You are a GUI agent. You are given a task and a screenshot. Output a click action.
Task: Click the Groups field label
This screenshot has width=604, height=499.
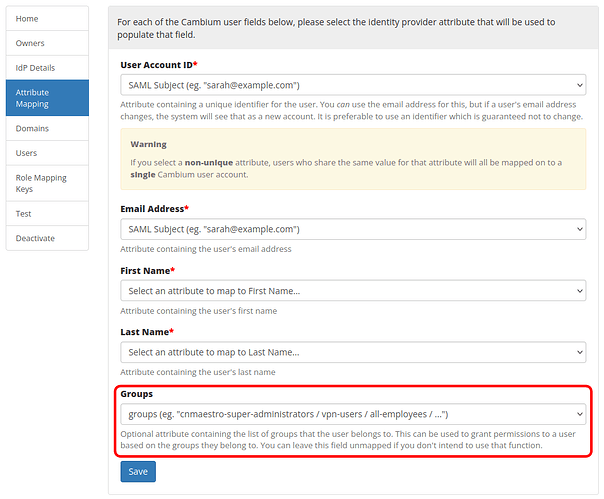(137, 394)
